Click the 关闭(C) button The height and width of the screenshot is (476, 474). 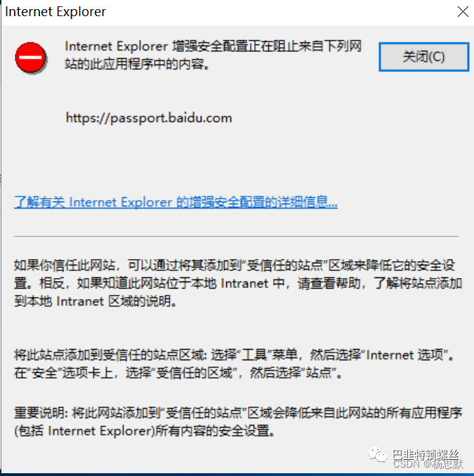(424, 57)
